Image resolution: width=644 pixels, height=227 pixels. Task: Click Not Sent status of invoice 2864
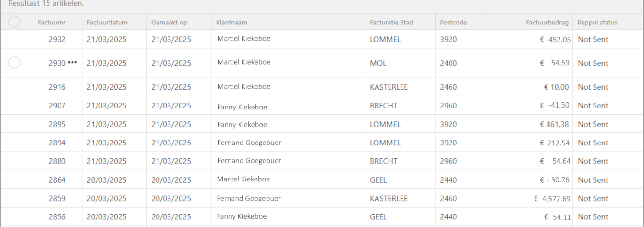pos(593,180)
